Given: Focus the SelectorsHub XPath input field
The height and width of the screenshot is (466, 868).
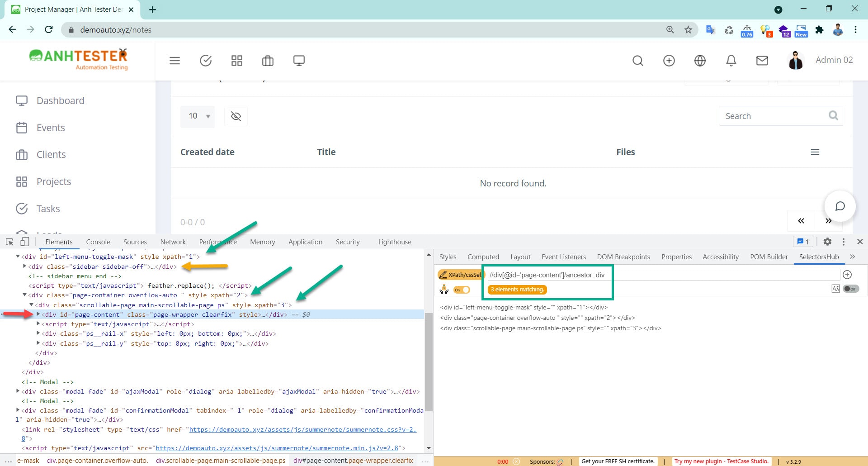Looking at the screenshot, I should pos(663,275).
